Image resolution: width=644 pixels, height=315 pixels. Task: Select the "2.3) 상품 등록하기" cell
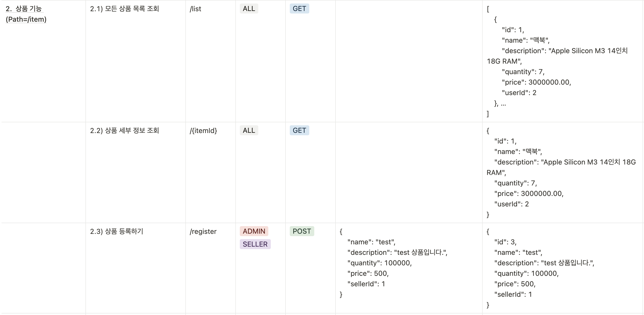coord(116,231)
